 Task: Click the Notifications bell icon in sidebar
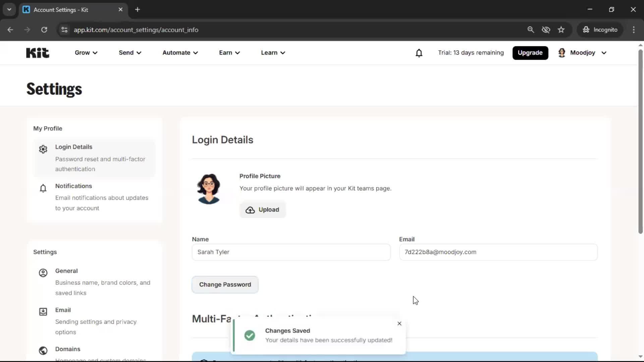click(43, 188)
